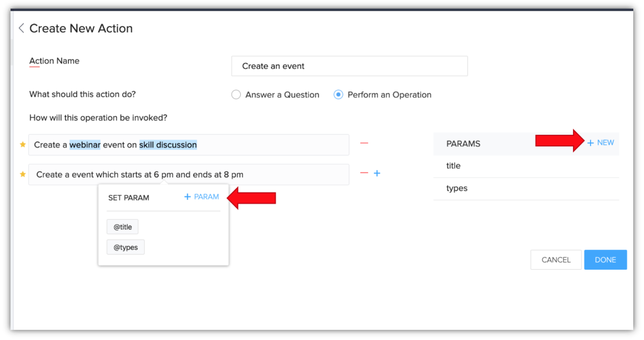Click the 6 pm event sentence field
Screen dimensions: 644x340
click(291, 175)
